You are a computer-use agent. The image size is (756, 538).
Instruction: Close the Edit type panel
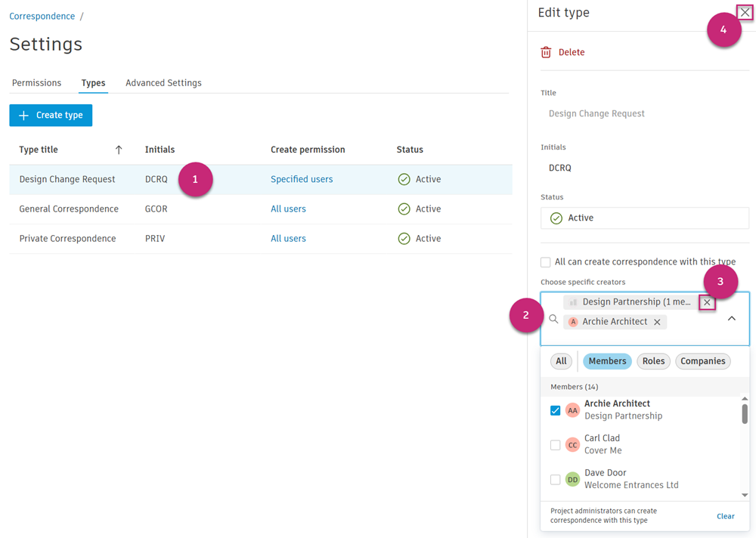[x=745, y=12]
